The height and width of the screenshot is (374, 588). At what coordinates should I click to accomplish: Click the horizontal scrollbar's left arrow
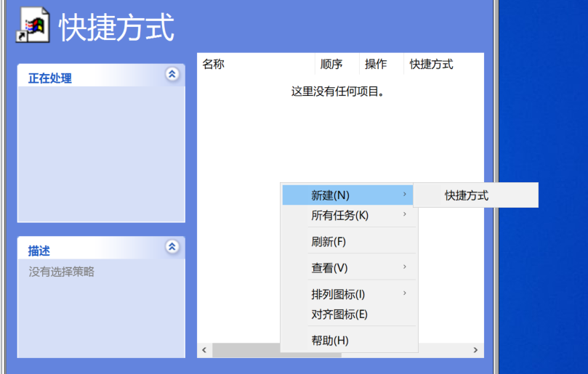click(204, 350)
